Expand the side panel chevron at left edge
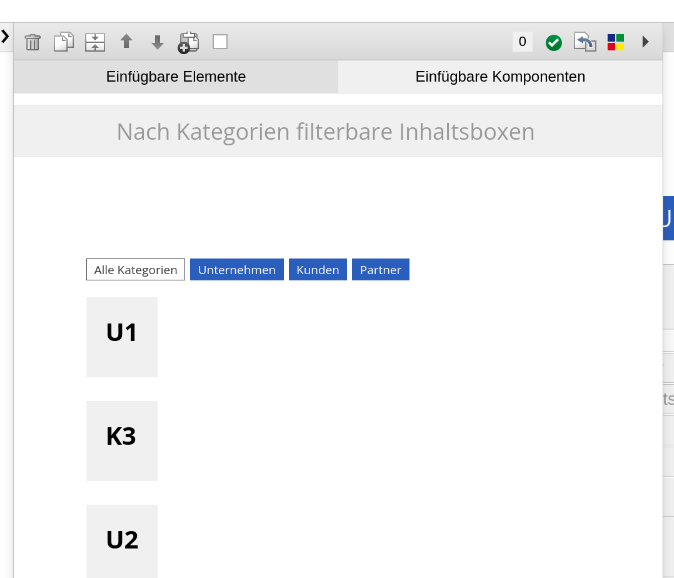The height and width of the screenshot is (578, 674). coord(5,37)
